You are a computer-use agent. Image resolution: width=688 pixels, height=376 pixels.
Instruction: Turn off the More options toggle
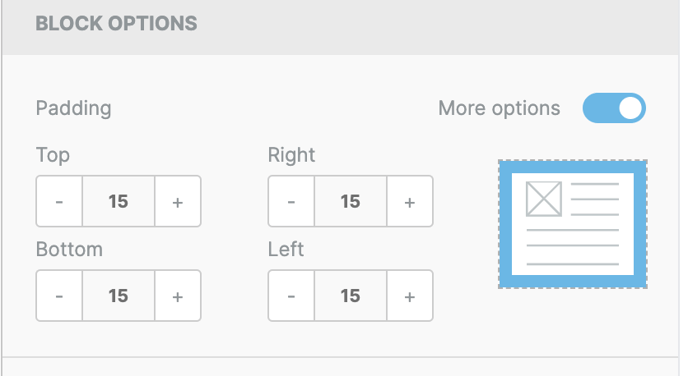(614, 108)
